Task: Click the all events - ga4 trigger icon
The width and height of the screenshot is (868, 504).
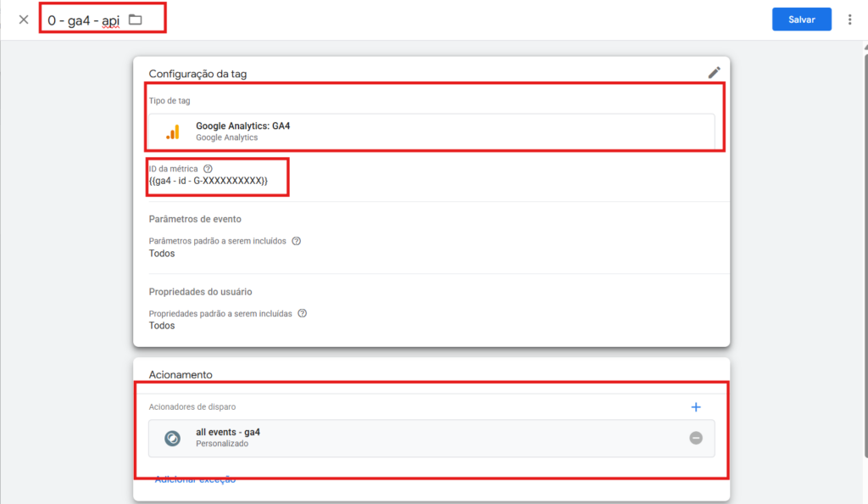Action: click(172, 438)
